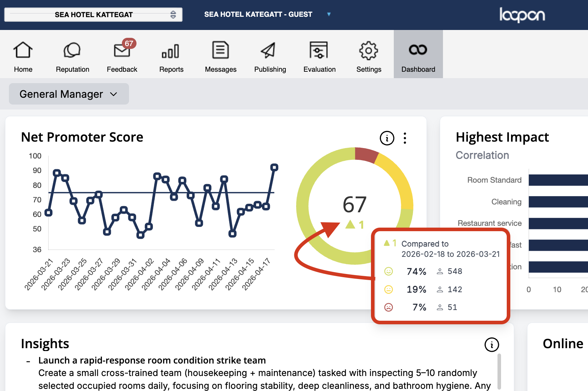Click the Room Standard correlation bar
This screenshot has width=588, height=391.
[x=558, y=180]
